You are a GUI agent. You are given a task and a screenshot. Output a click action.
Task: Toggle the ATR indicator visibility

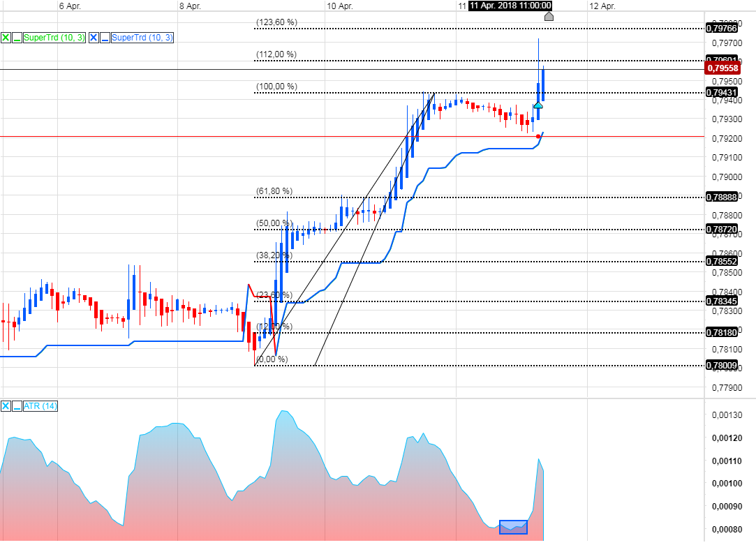point(6,406)
